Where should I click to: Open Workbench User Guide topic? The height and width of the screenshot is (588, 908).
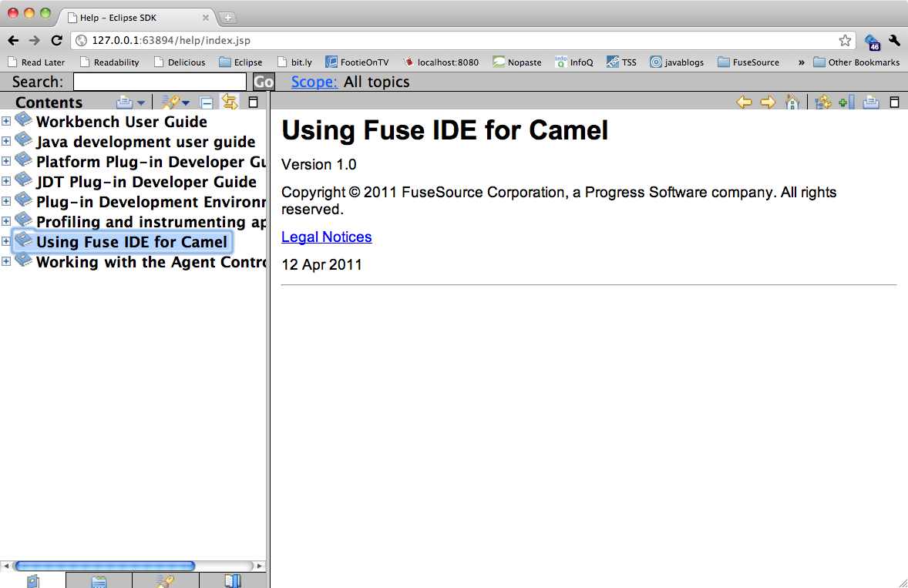[x=122, y=122]
